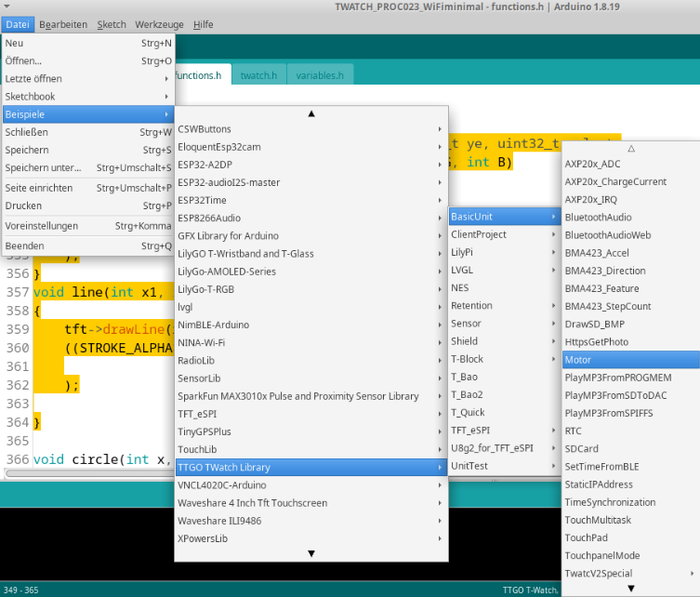Select BasicUnit submenu

click(505, 217)
